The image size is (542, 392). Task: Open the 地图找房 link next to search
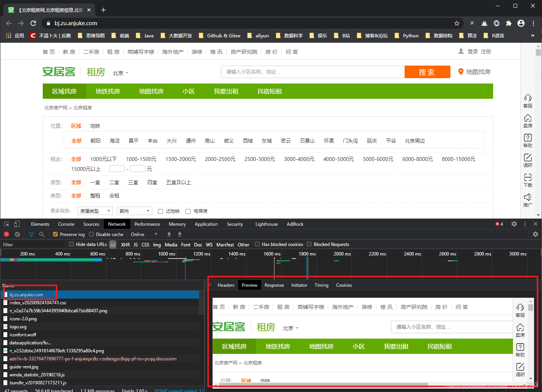[474, 72]
